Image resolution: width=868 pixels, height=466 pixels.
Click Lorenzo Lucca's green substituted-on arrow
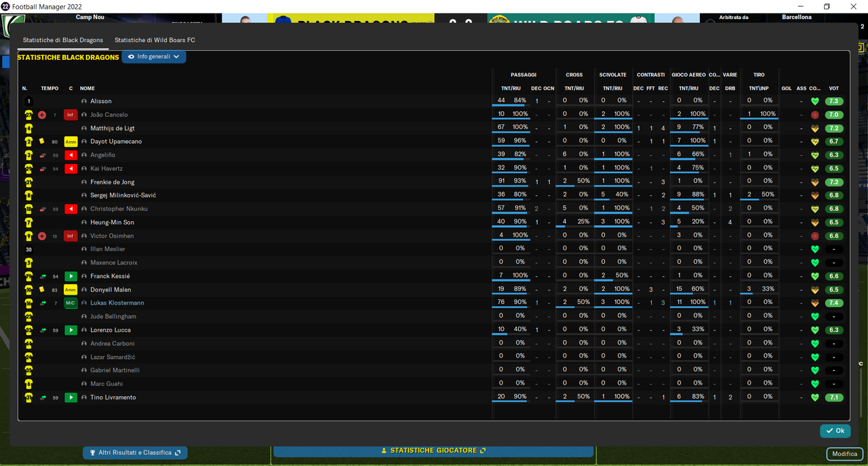[71, 330]
